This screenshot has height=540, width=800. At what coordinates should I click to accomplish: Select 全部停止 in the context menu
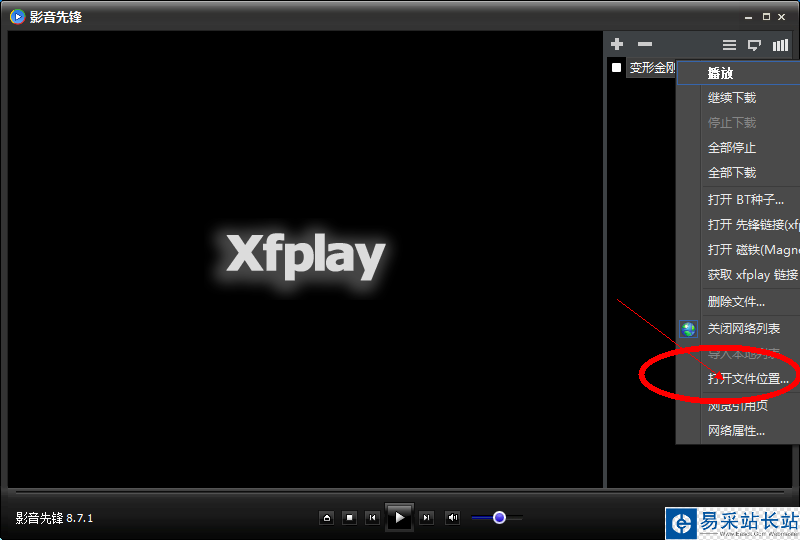738,148
